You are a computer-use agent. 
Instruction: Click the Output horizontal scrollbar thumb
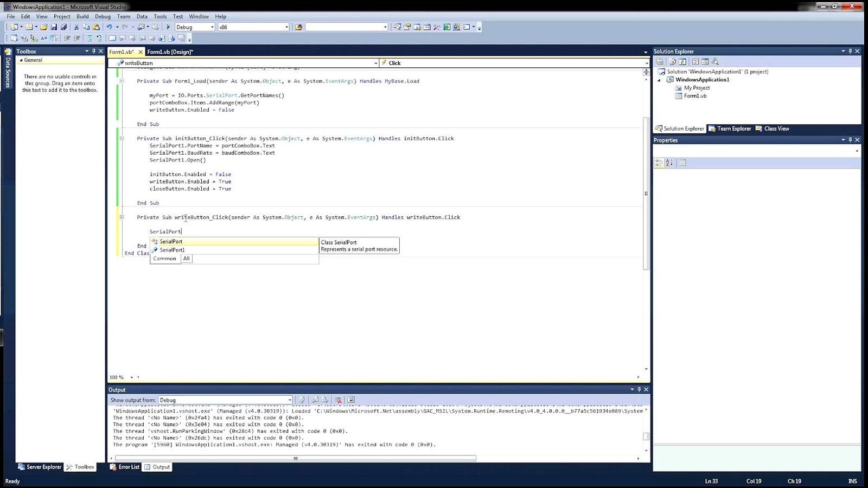pyautogui.click(x=296, y=459)
